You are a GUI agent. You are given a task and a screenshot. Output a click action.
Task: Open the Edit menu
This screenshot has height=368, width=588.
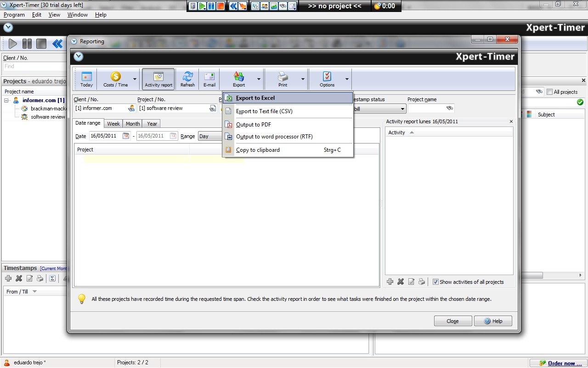(x=37, y=15)
